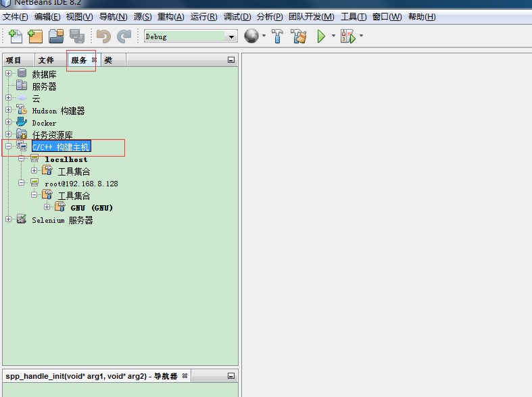Screen dimensions: 532x397
Task: Click the Build Project hammer icon
Action: tap(278, 36)
